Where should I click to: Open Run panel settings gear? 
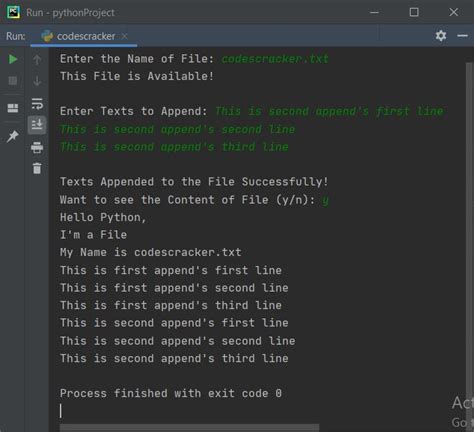[441, 36]
